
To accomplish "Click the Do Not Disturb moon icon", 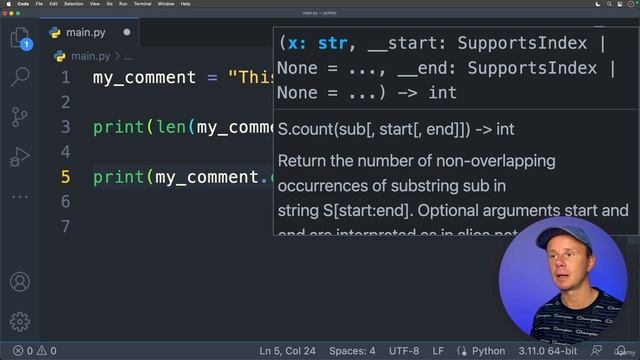I will pyautogui.click(x=598, y=4).
